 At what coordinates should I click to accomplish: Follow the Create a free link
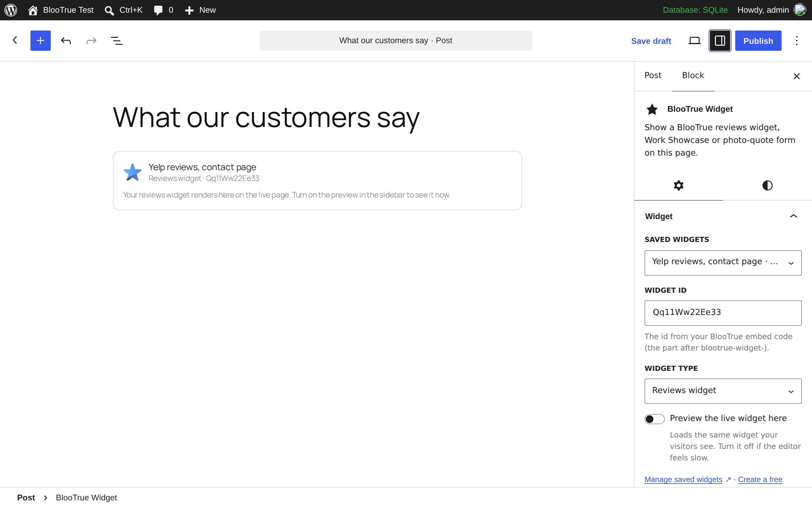pos(760,479)
